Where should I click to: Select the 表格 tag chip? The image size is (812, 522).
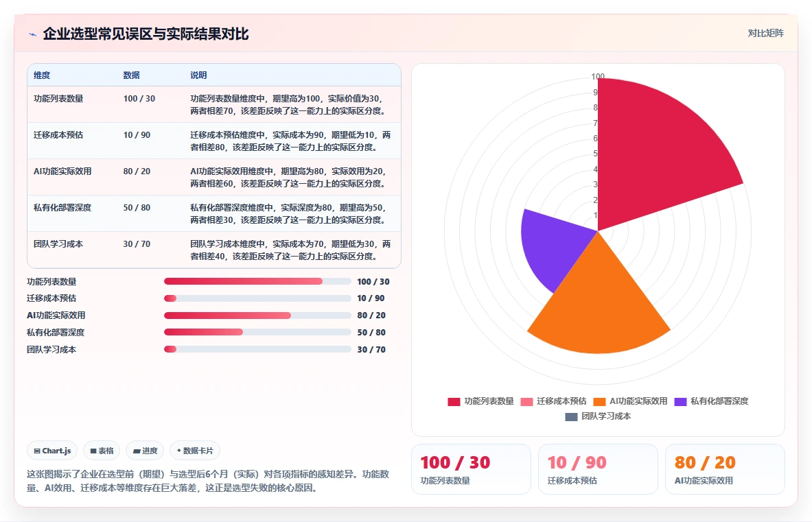coord(102,451)
